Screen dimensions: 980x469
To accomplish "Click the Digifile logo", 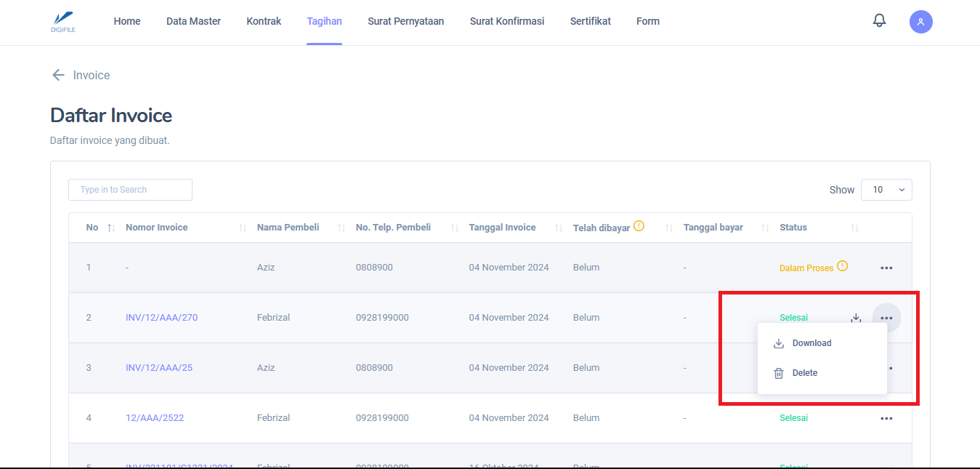I will point(63,22).
